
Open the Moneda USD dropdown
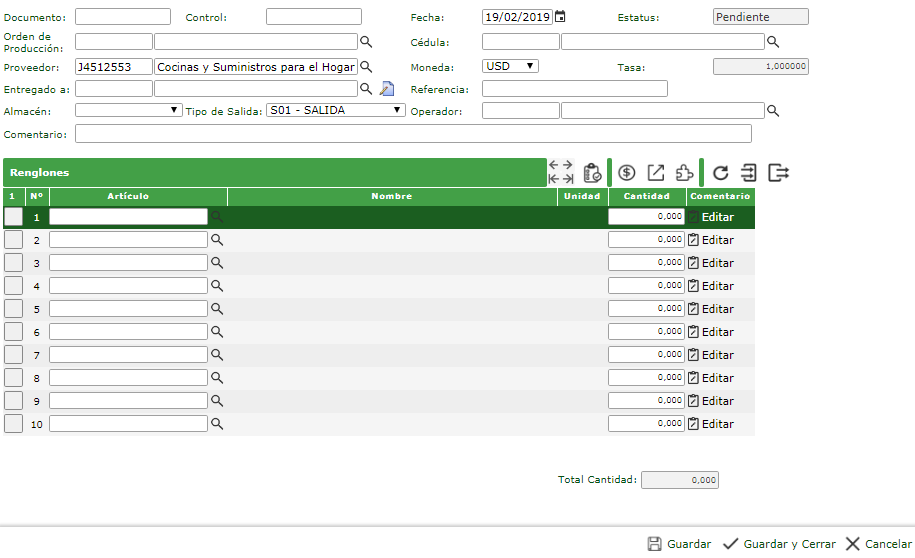(x=510, y=66)
